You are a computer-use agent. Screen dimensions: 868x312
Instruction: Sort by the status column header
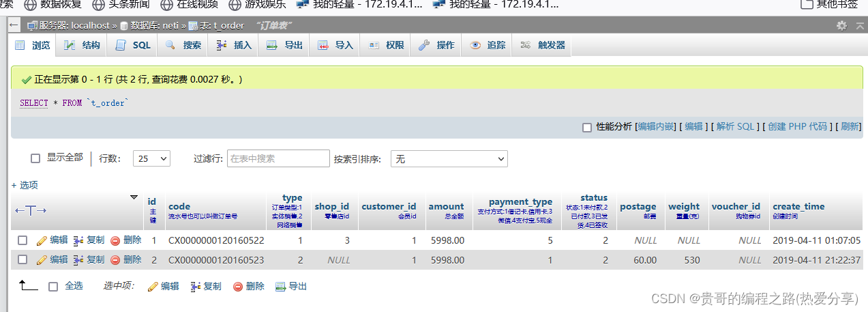point(594,198)
